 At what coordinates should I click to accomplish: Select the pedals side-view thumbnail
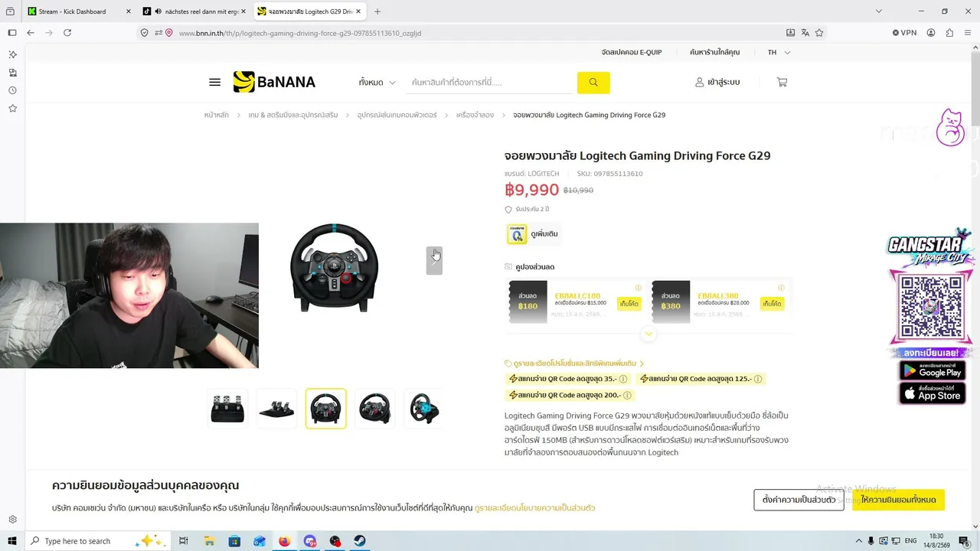276,409
